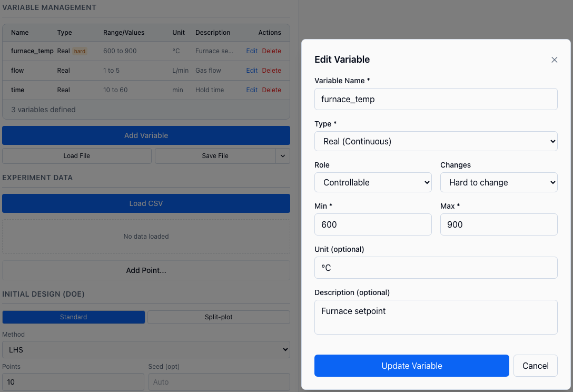
Task: Open the Changes dropdown showing Hard to change
Action: pos(498,182)
